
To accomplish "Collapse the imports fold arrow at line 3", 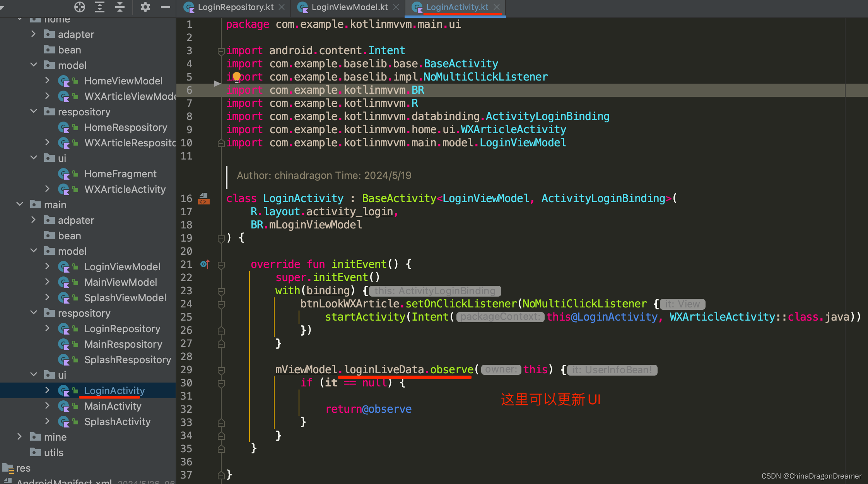I will pyautogui.click(x=221, y=51).
